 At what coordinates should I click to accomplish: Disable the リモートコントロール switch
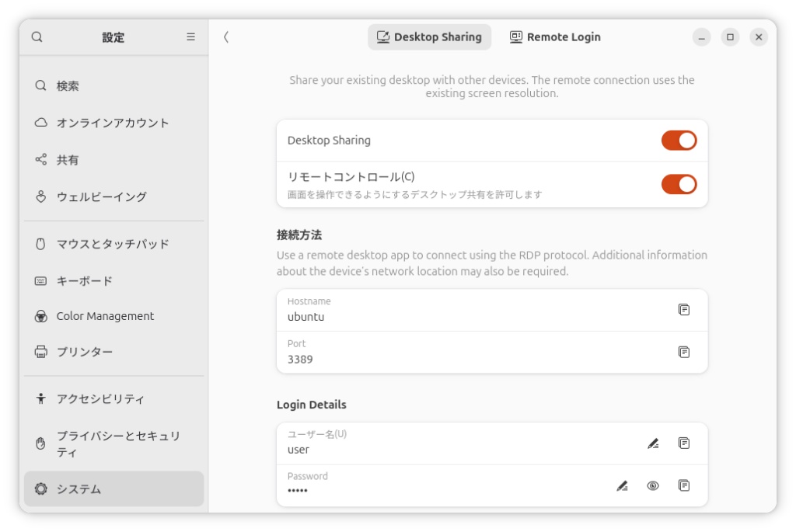678,184
